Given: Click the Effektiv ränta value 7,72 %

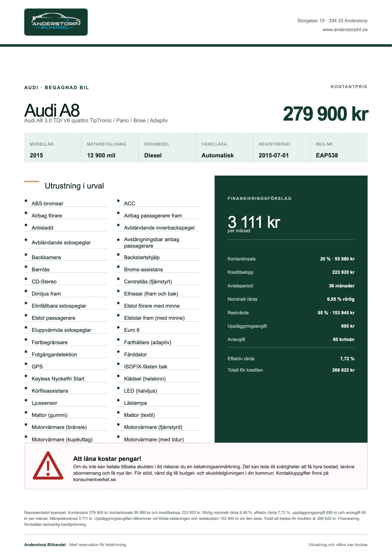Looking at the screenshot, I should pos(347,359).
